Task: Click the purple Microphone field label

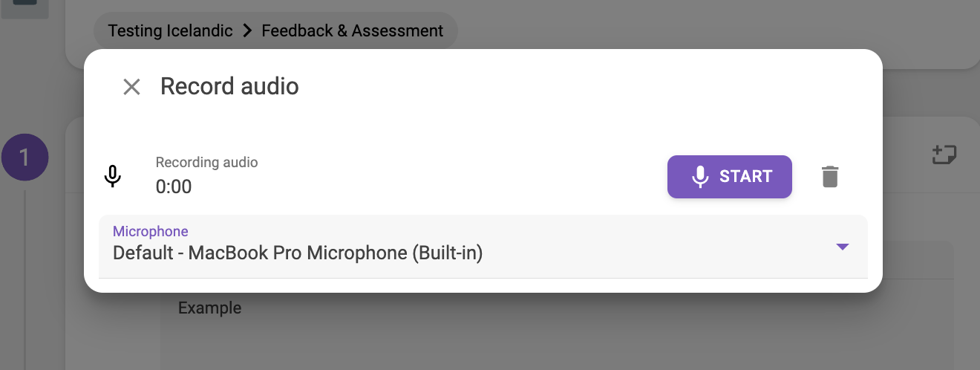Action: (x=151, y=231)
